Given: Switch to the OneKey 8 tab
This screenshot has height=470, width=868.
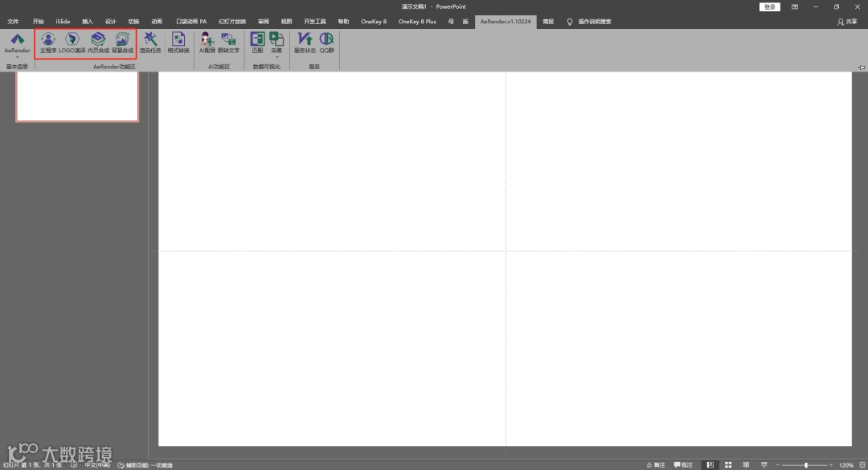Looking at the screenshot, I should (x=374, y=22).
